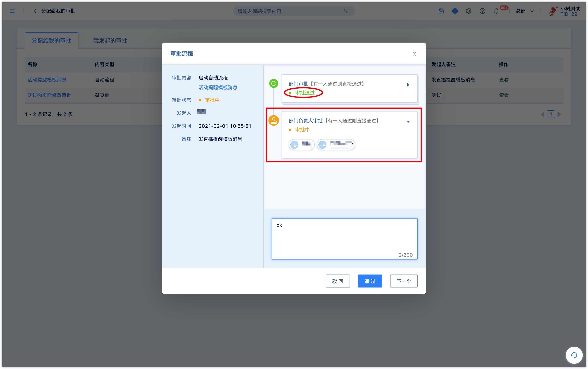Click the 通过 approve button
This screenshot has width=588, height=369.
point(370,281)
